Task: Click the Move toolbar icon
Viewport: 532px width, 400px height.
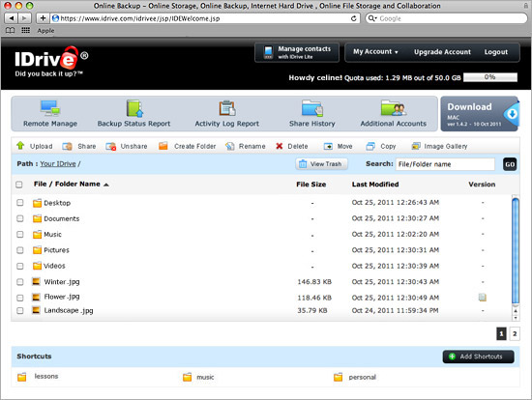Action: pyautogui.click(x=328, y=147)
